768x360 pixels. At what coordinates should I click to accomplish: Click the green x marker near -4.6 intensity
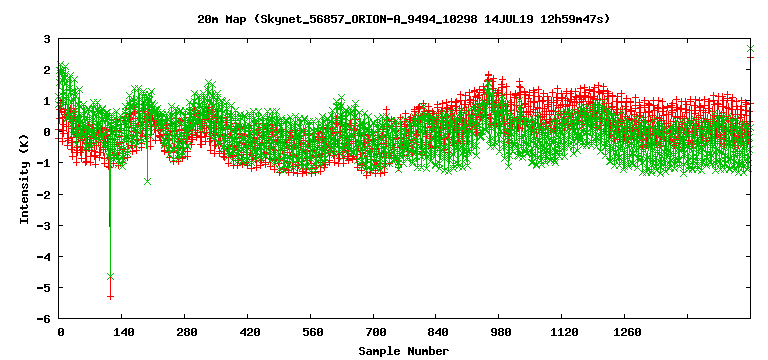pyautogui.click(x=110, y=277)
